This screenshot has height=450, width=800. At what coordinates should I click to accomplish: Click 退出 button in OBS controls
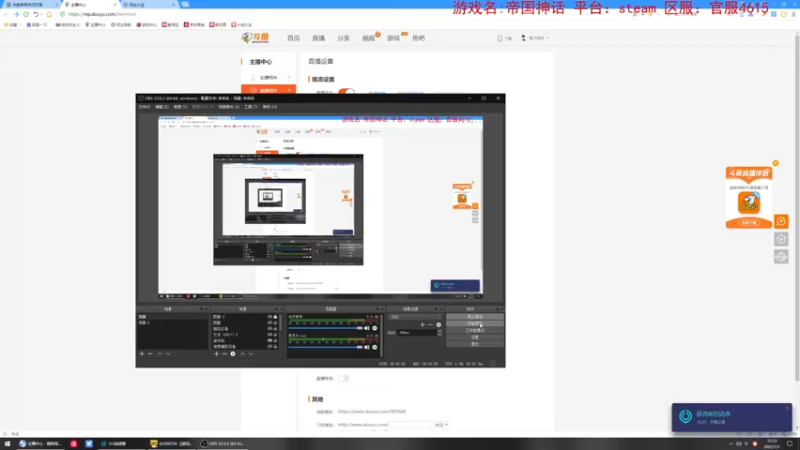pyautogui.click(x=474, y=344)
